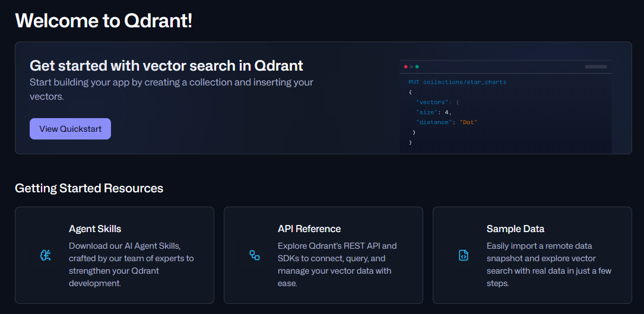
Task: Click "Start building your app" description text
Action: click(172, 90)
